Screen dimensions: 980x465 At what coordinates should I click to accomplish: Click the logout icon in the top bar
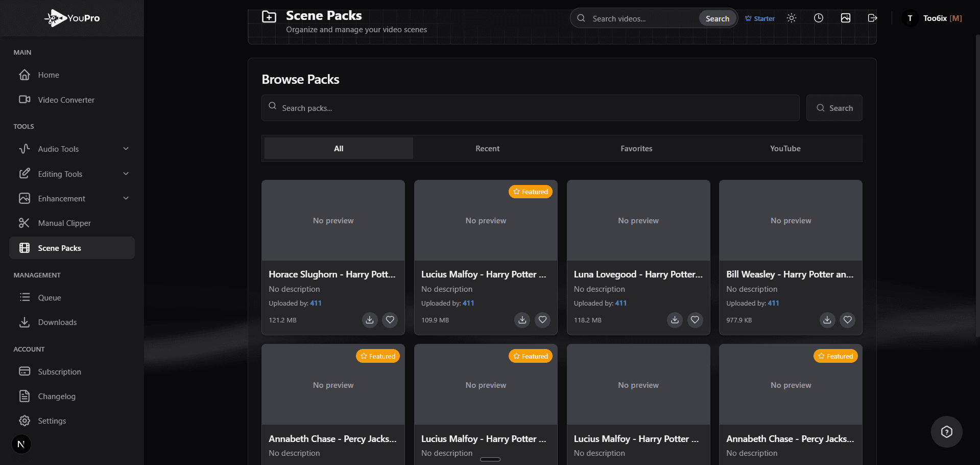(873, 18)
